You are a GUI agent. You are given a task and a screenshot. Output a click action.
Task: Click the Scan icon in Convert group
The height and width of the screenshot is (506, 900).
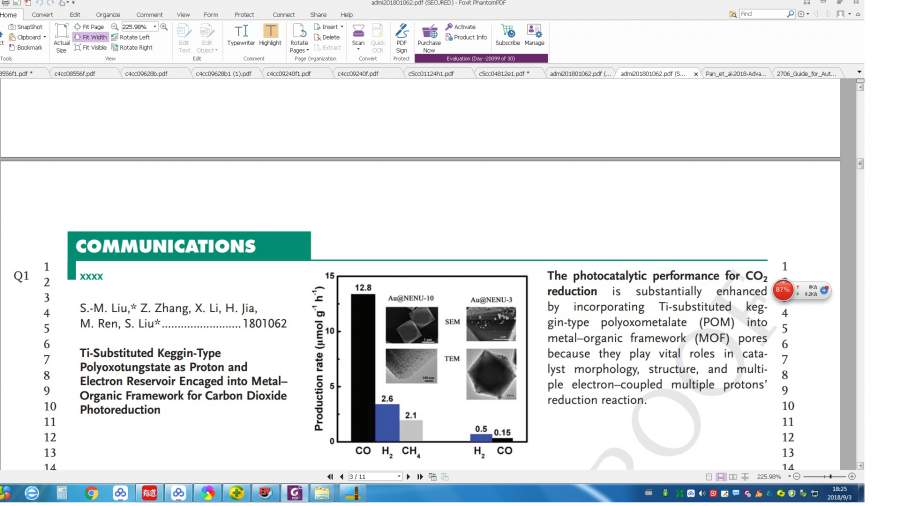(358, 35)
